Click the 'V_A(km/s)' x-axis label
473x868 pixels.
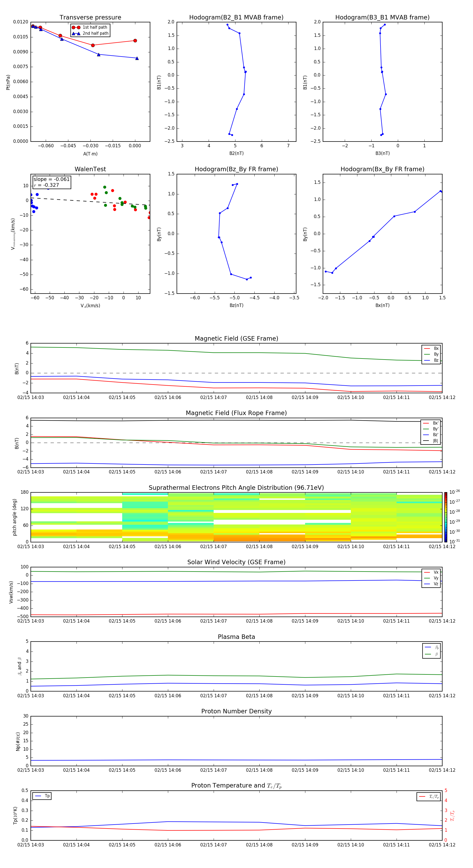(x=90, y=306)
